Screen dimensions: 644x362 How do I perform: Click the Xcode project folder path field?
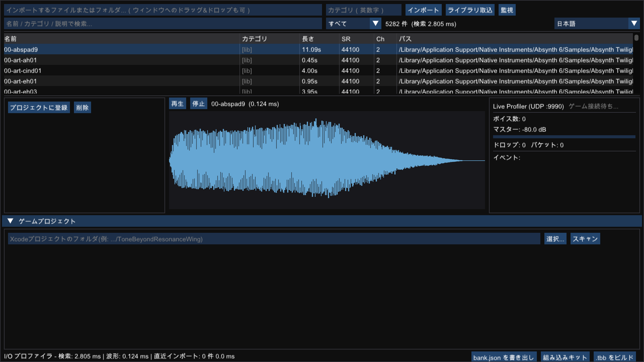274,239
